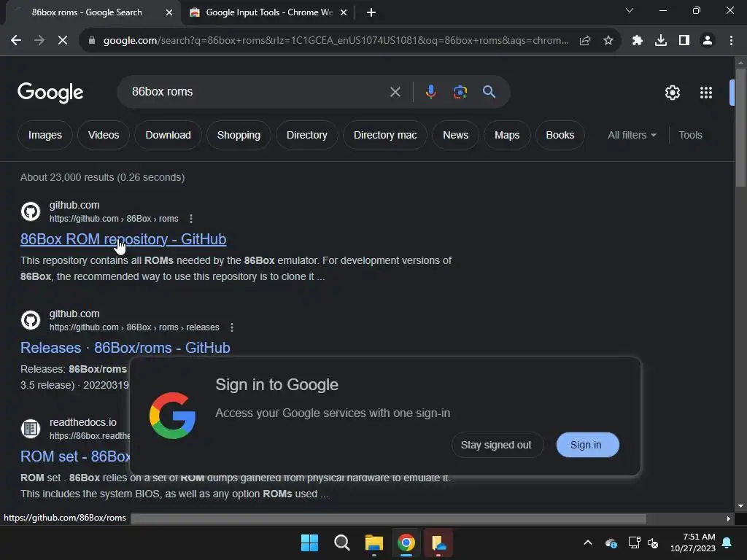
Task: Click the Sign in button
Action: click(x=587, y=445)
